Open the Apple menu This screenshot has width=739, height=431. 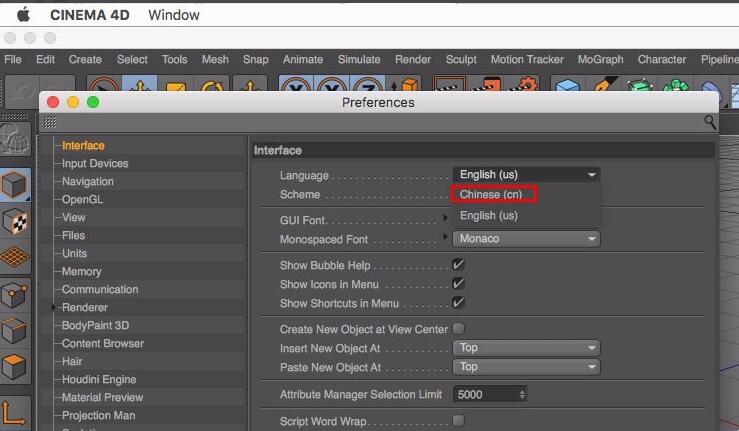click(x=23, y=15)
